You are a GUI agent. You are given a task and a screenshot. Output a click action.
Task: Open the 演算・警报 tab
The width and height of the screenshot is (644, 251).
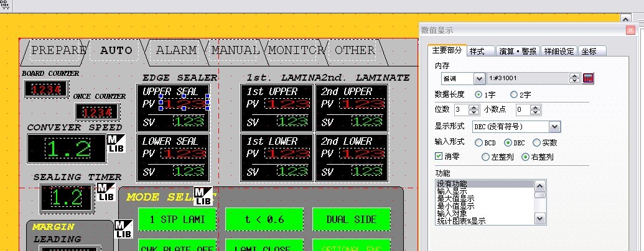[518, 52]
